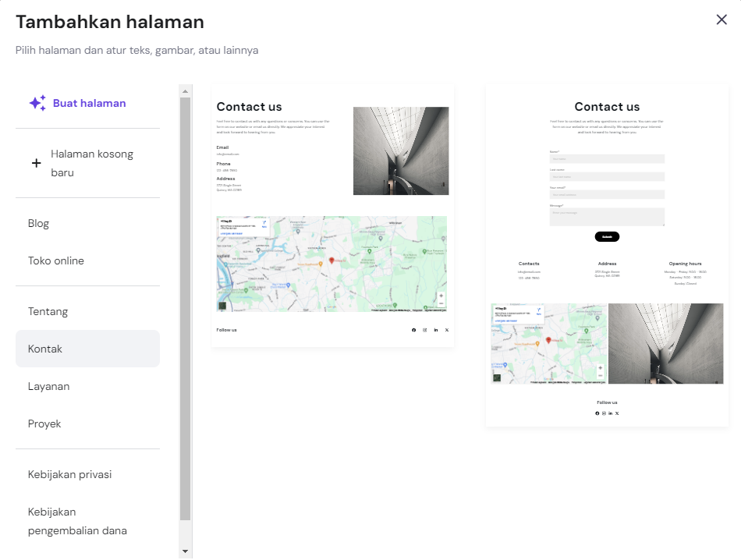Click the Submit button in the contact form template

coord(608,236)
